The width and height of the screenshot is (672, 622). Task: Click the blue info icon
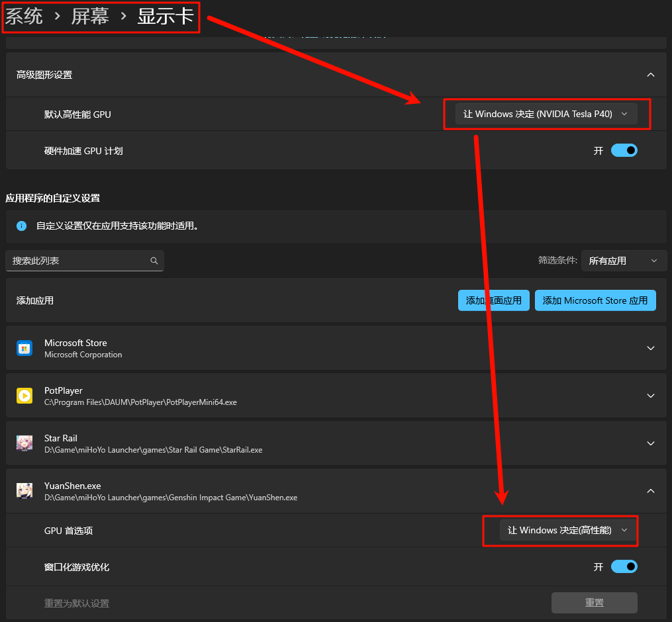21,226
